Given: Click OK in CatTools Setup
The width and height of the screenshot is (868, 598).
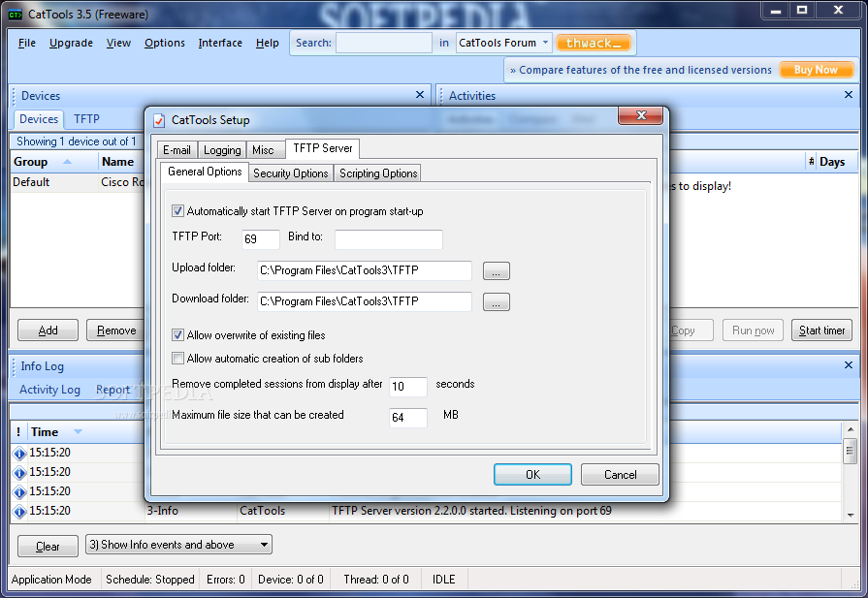Looking at the screenshot, I should tap(532, 475).
